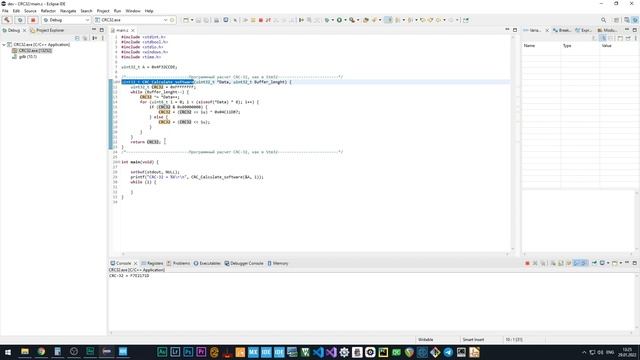
Task: Switch to the Debug perspective icon
Action: [x=635, y=20]
